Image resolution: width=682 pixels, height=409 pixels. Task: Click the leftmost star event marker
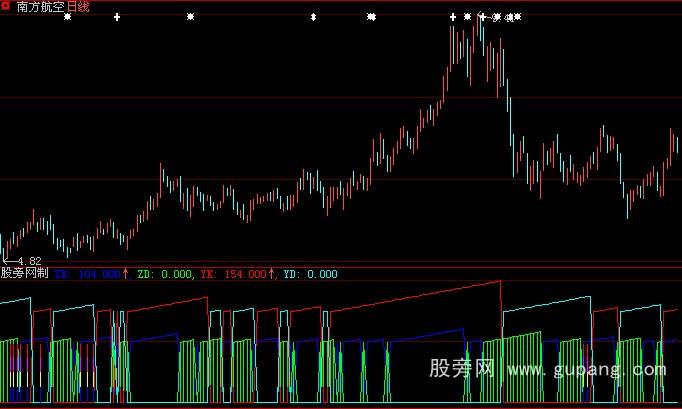click(x=67, y=17)
